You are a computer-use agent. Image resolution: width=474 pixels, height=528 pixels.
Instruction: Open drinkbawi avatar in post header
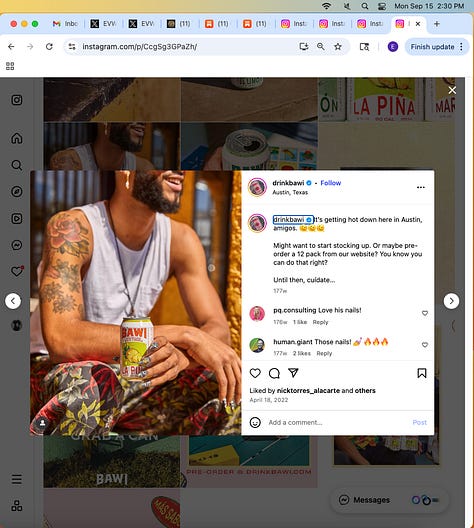(257, 187)
